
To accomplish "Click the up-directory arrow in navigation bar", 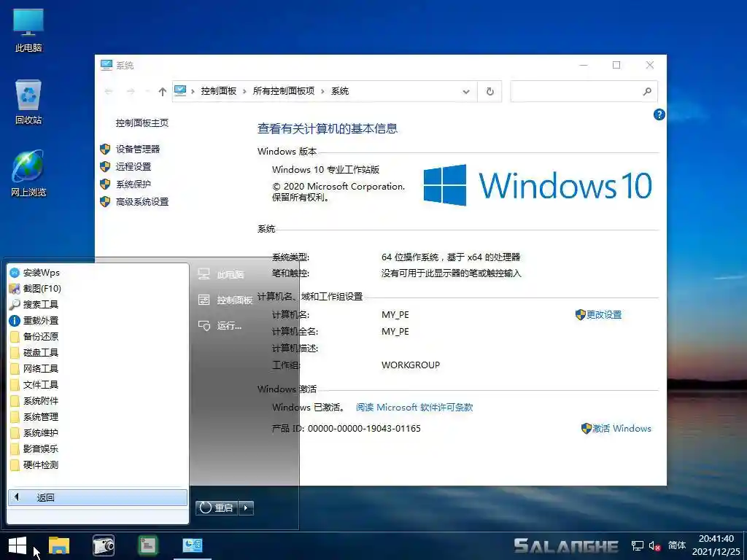I will click(x=162, y=91).
